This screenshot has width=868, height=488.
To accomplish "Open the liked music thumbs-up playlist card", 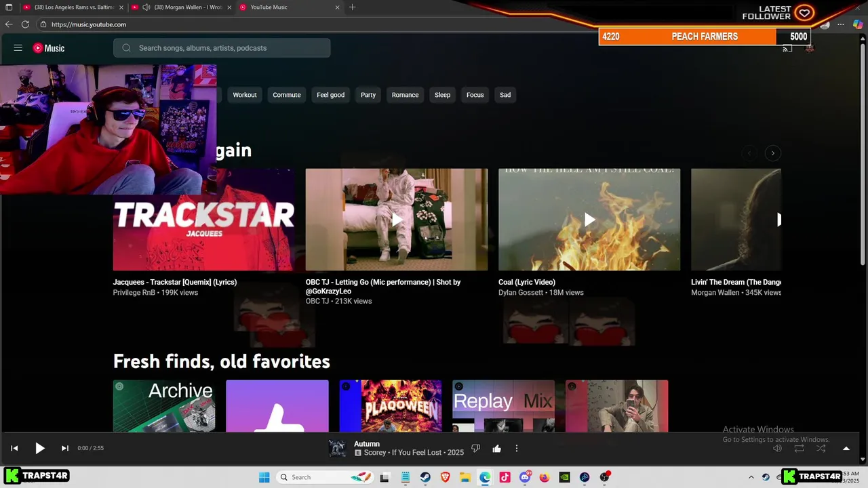I will 277,406.
